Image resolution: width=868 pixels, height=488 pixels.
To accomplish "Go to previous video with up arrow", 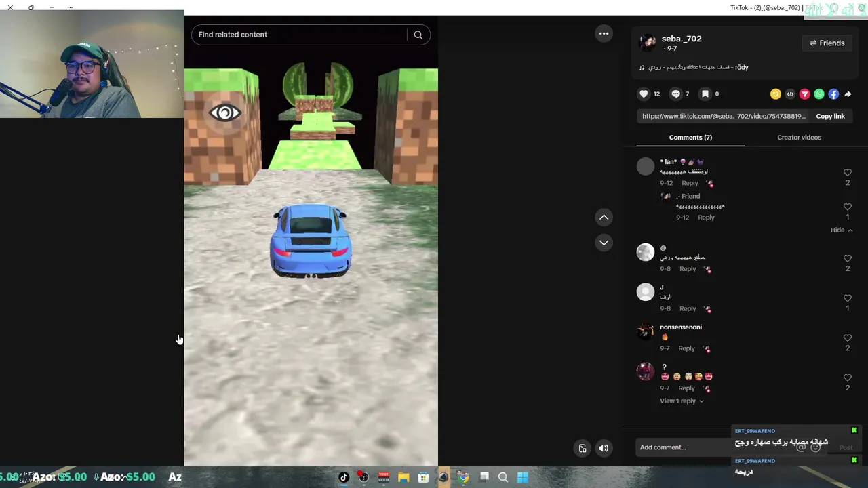I will 604,217.
